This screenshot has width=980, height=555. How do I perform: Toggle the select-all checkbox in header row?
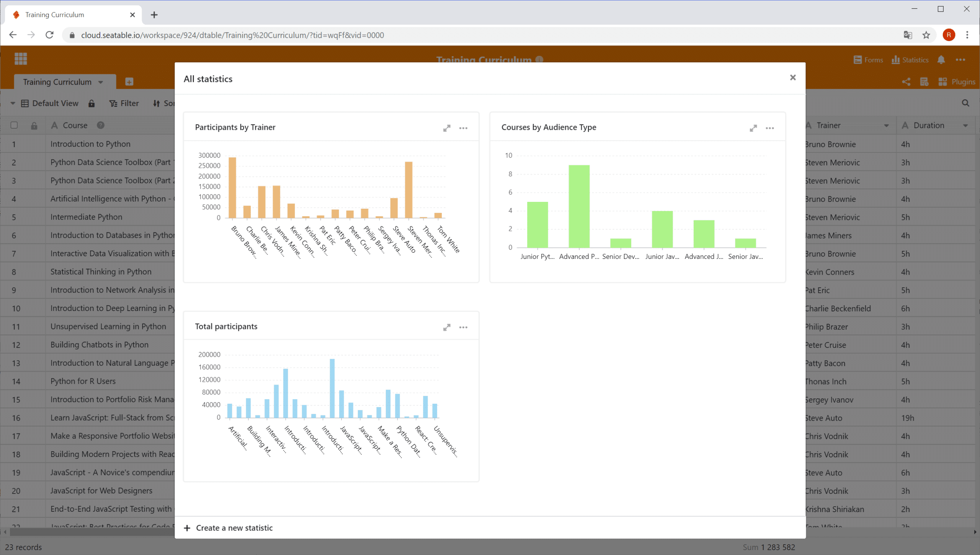[x=14, y=124]
